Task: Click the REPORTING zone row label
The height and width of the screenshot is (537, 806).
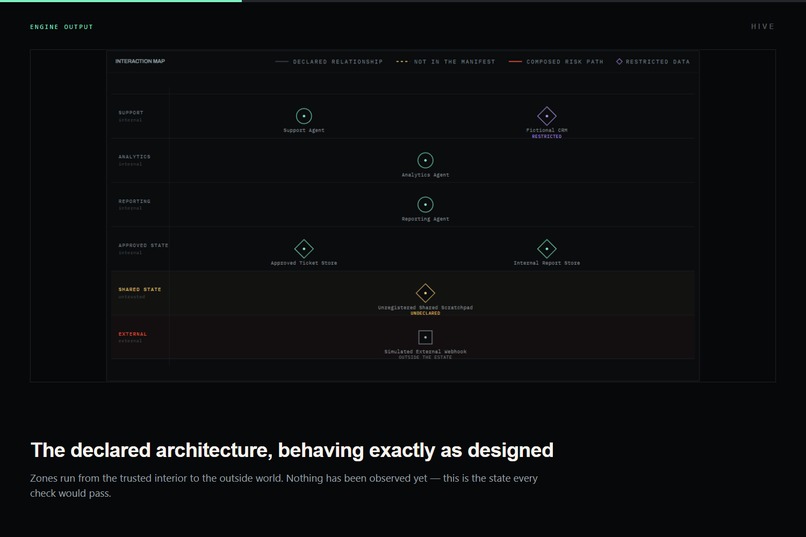Action: coord(134,201)
